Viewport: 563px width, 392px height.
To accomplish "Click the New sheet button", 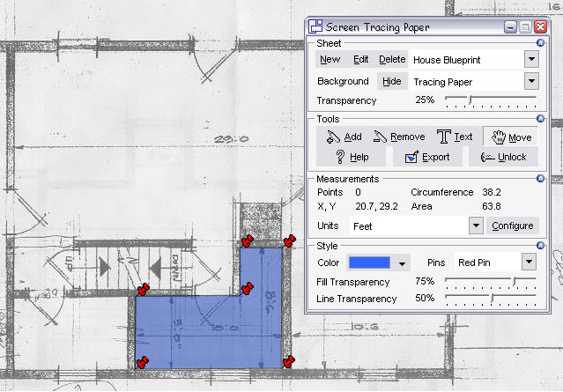I will coord(330,59).
